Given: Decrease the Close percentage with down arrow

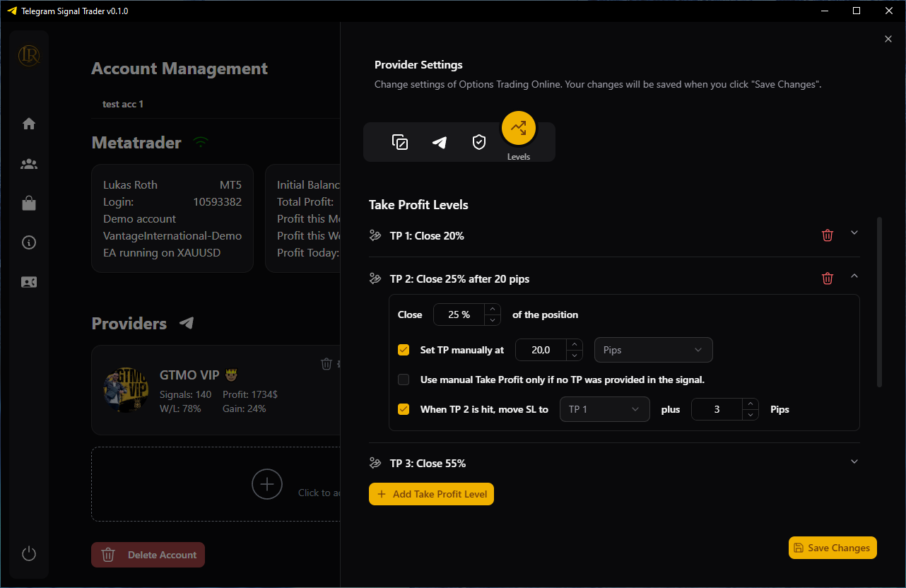Looking at the screenshot, I should click(493, 320).
